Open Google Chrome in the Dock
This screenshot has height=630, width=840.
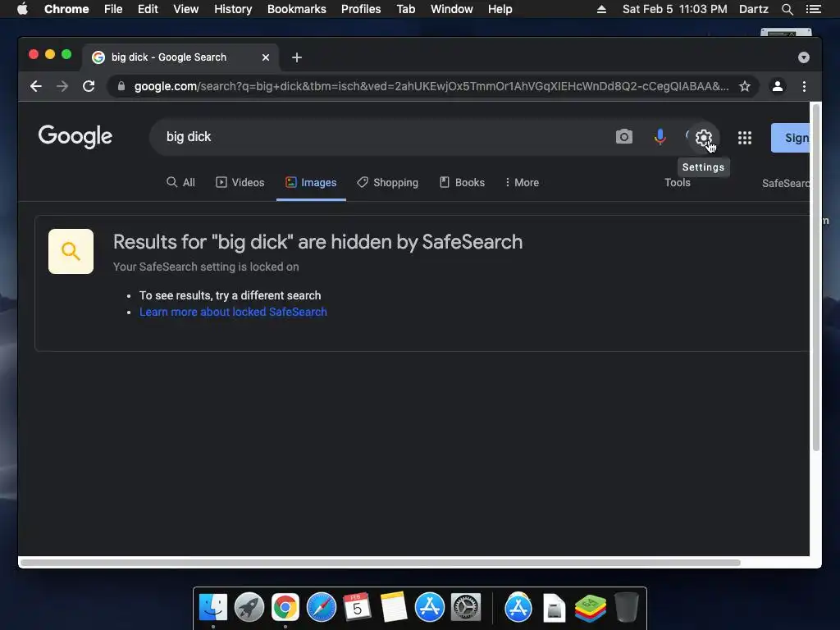285,608
